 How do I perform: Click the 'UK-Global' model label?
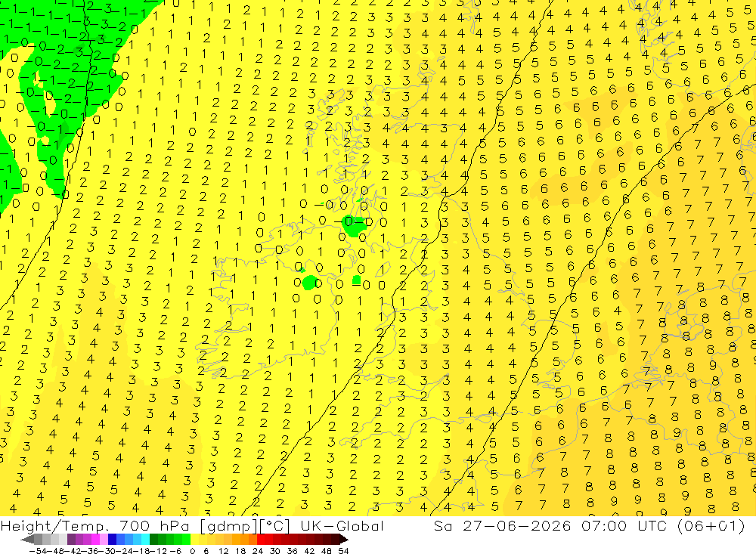click(342, 526)
